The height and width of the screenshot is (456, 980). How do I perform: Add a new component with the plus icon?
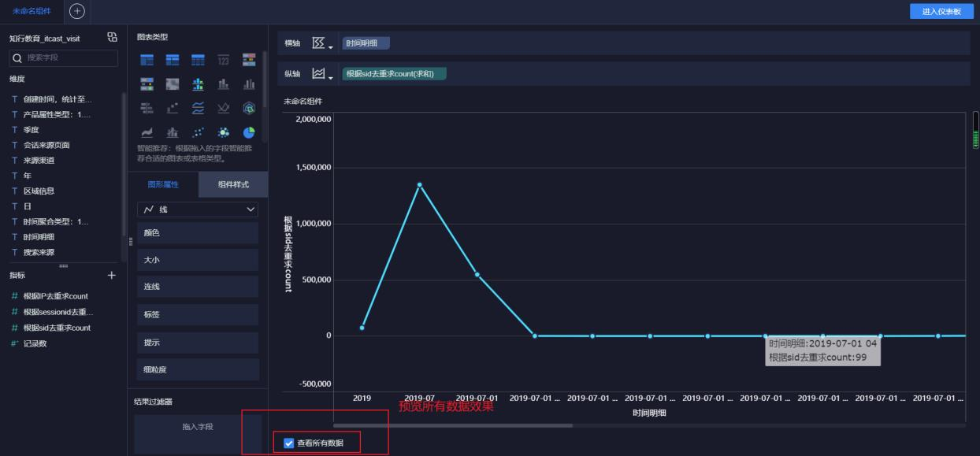point(77,10)
